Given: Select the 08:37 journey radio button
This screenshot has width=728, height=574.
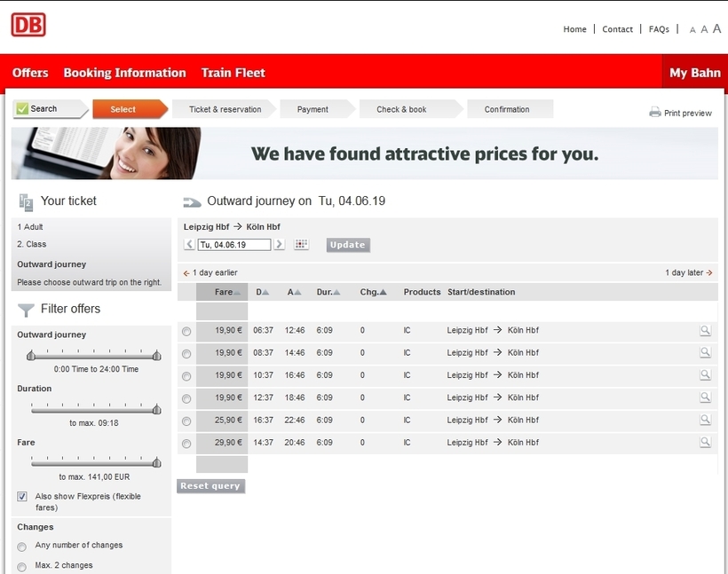Looking at the screenshot, I should click(186, 354).
